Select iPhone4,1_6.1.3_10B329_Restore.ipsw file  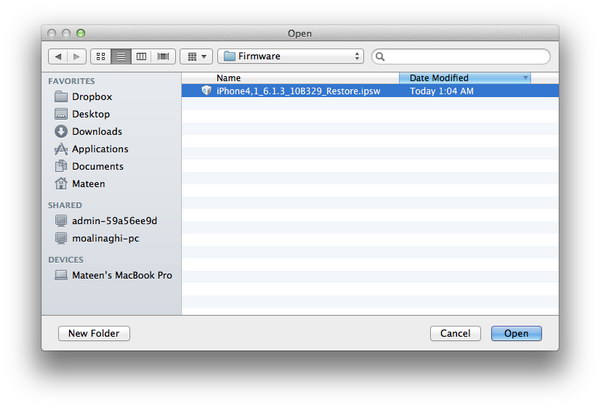(370, 91)
